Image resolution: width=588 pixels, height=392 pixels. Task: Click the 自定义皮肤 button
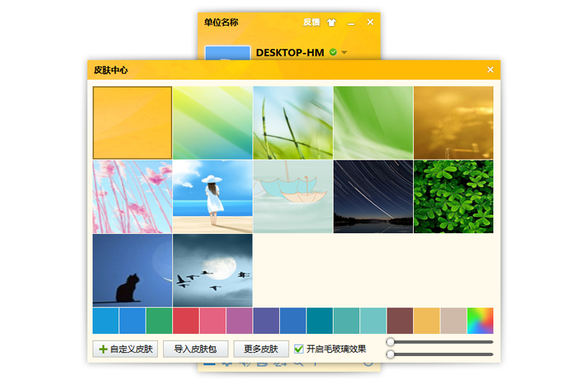pyautogui.click(x=125, y=349)
